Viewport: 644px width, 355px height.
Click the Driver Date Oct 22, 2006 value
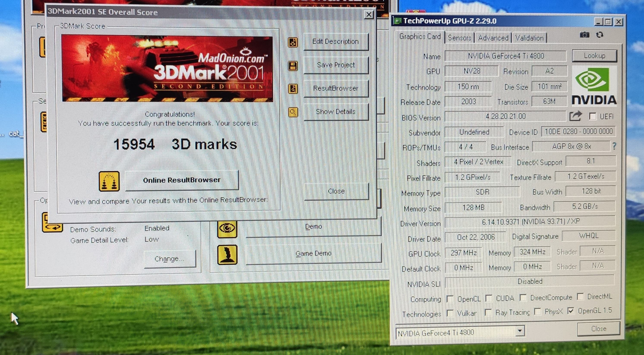coord(476,237)
